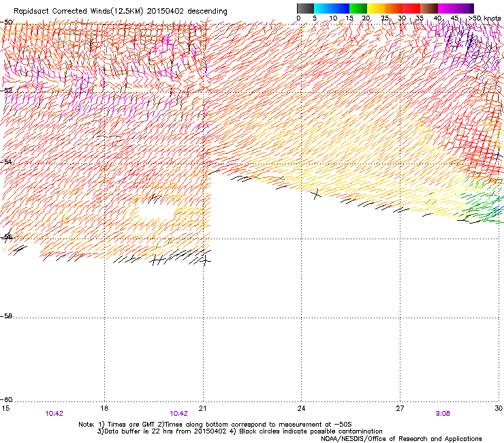Screen dimensions: 504x443
Task: Click the '10:42' time label between longitudes 18 and 21
Action: tap(178, 414)
